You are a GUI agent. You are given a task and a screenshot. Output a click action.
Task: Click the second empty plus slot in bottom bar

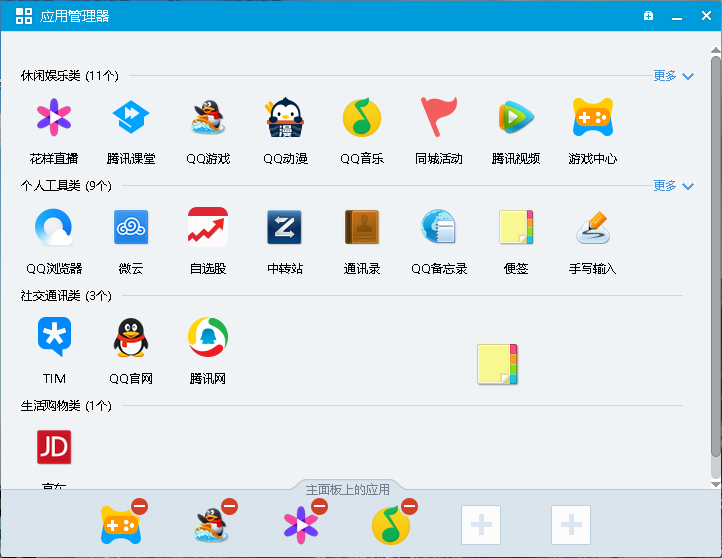click(x=570, y=525)
